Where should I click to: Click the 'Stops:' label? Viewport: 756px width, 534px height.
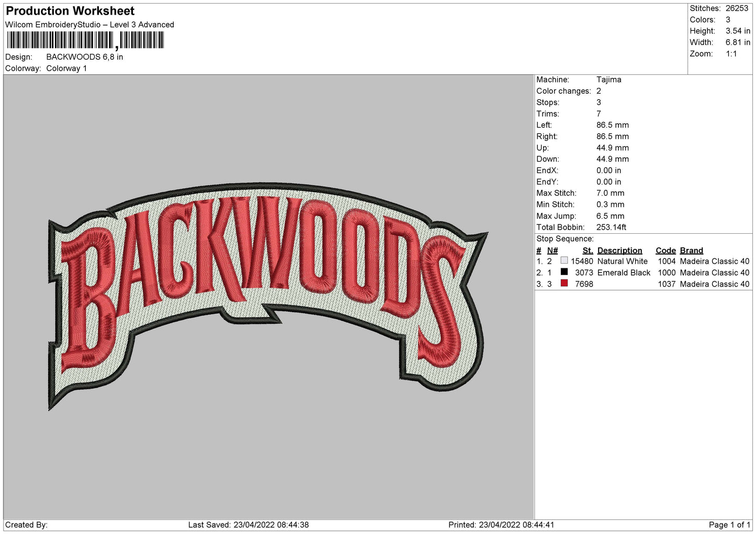tap(548, 103)
